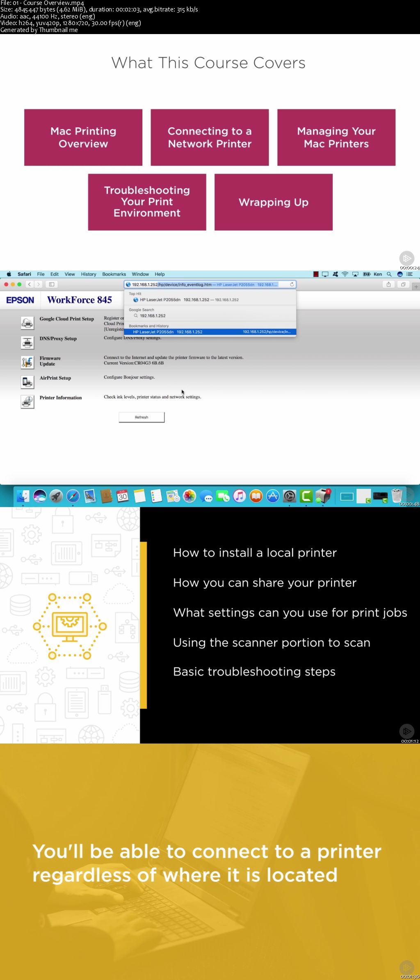Open the Edit menu
The height and width of the screenshot is (980, 420).
[x=55, y=274]
